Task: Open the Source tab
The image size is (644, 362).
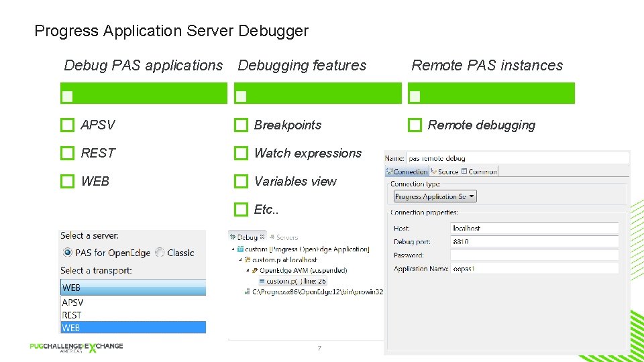Action: click(x=444, y=172)
